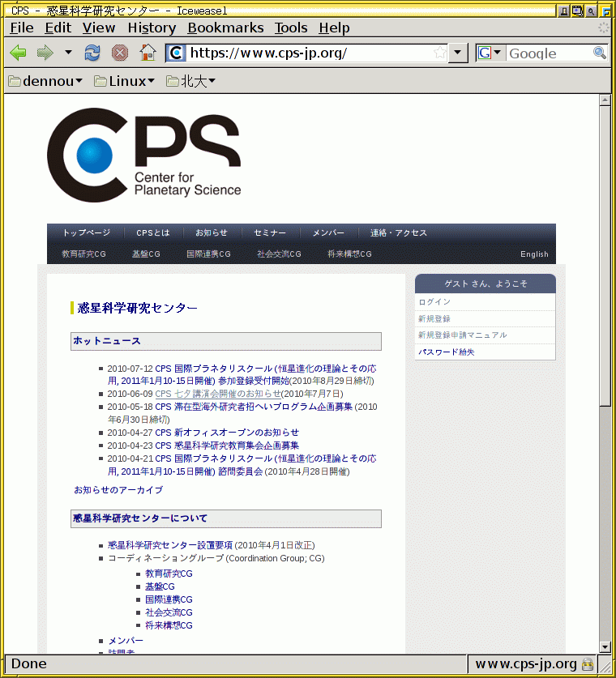Image resolution: width=616 pixels, height=678 pixels.
Task: Click the title bar magnifier icon
Action: pyautogui.click(x=591, y=11)
